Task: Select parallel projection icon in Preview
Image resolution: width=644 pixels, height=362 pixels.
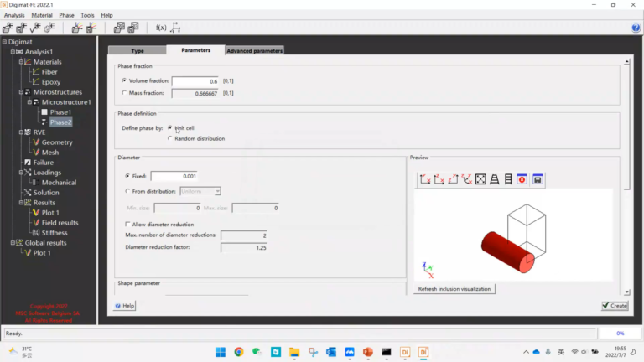Action: click(508, 179)
